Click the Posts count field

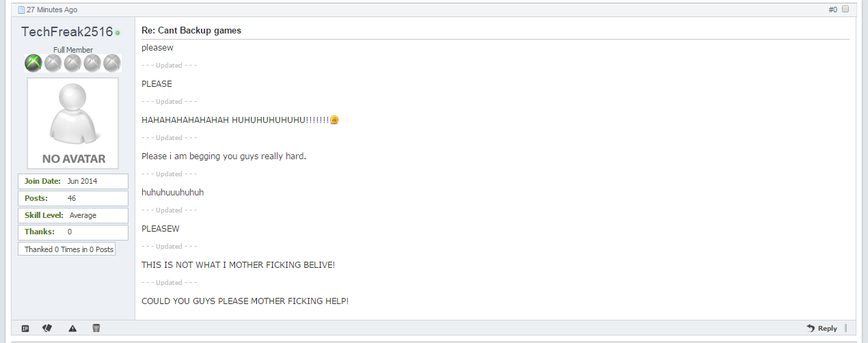coord(73,198)
